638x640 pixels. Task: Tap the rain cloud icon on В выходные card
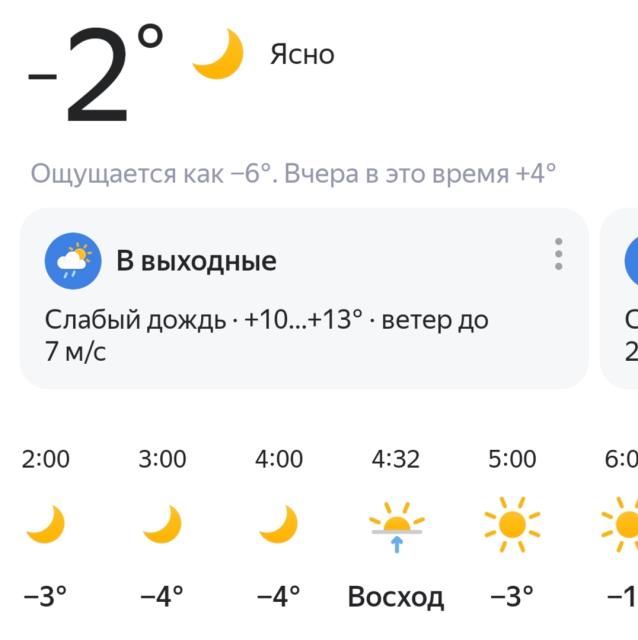click(73, 261)
